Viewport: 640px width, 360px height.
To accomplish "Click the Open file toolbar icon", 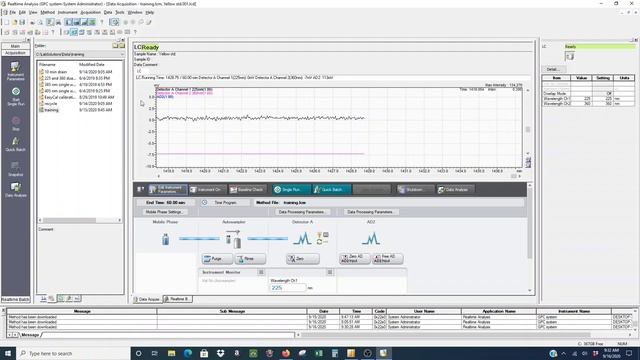I will (14, 22).
